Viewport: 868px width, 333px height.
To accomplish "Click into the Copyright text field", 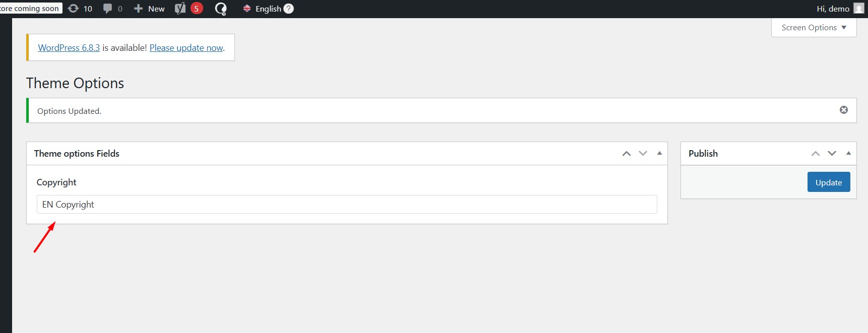I will point(347,205).
